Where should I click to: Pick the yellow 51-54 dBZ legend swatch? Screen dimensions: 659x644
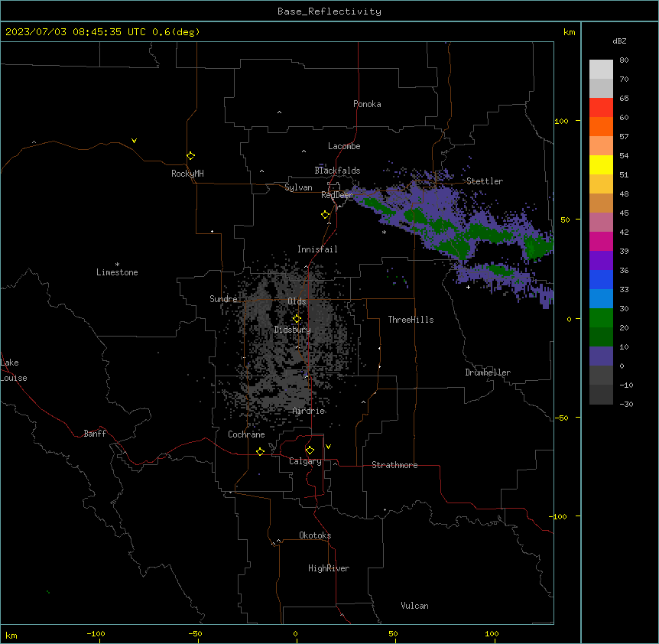point(601,164)
